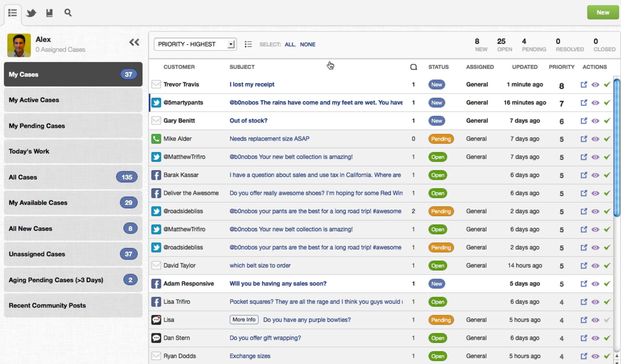Click the message count bubble column icon
The width and height of the screenshot is (621, 364).
(414, 67)
